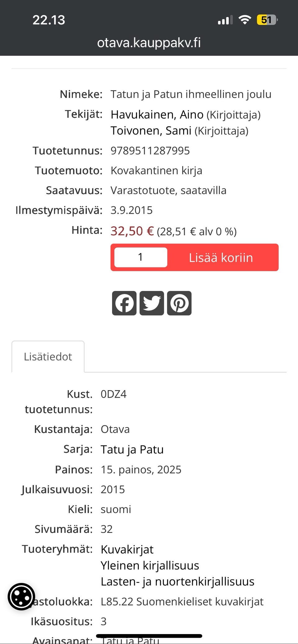Image resolution: width=298 pixels, height=644 pixels.
Task: Tap the battery indicator showing 51
Action: (266, 19)
